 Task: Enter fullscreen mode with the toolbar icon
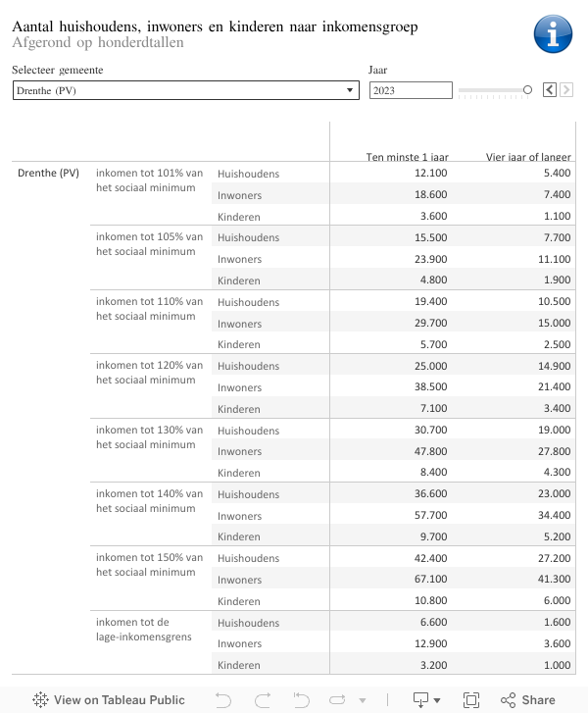point(471,699)
